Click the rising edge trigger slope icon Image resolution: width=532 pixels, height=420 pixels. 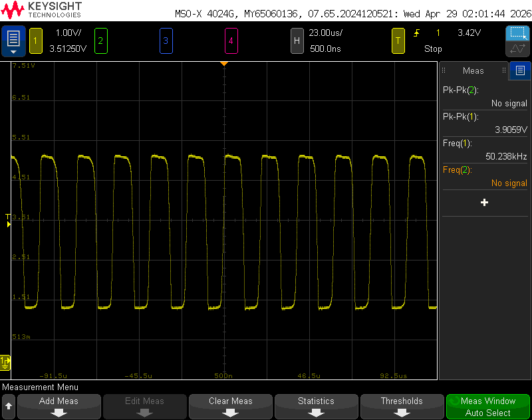click(417, 33)
